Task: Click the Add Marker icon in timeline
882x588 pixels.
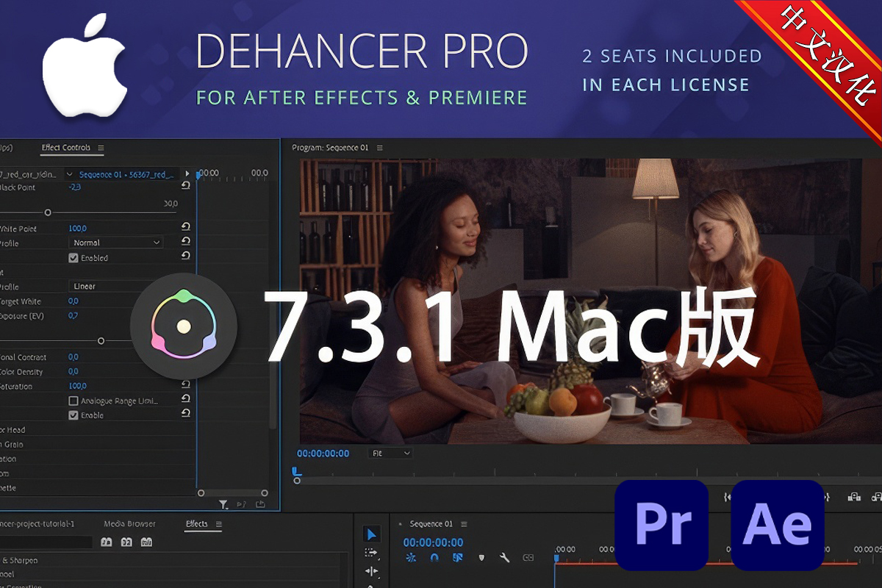Action: tap(481, 558)
